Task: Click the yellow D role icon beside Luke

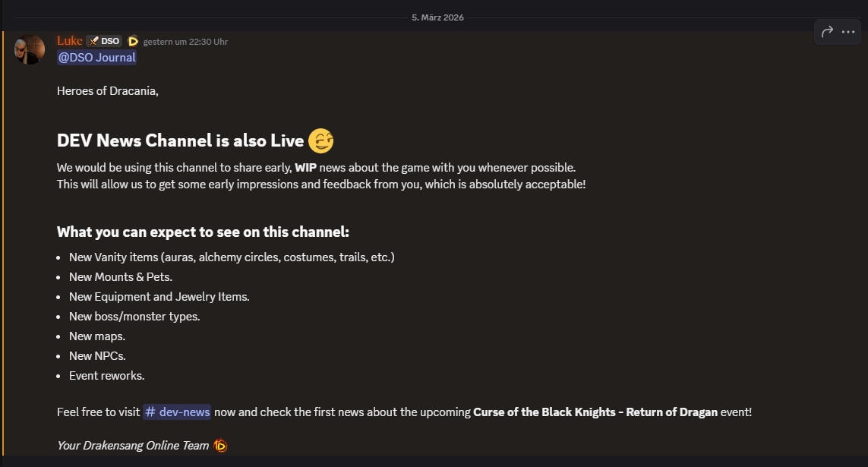Action: 133,41
